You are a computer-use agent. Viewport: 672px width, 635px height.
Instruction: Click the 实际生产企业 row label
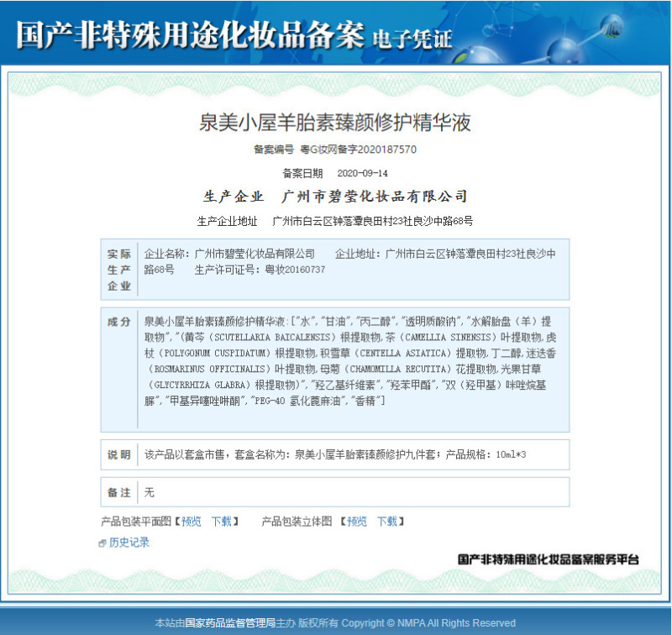119,270
